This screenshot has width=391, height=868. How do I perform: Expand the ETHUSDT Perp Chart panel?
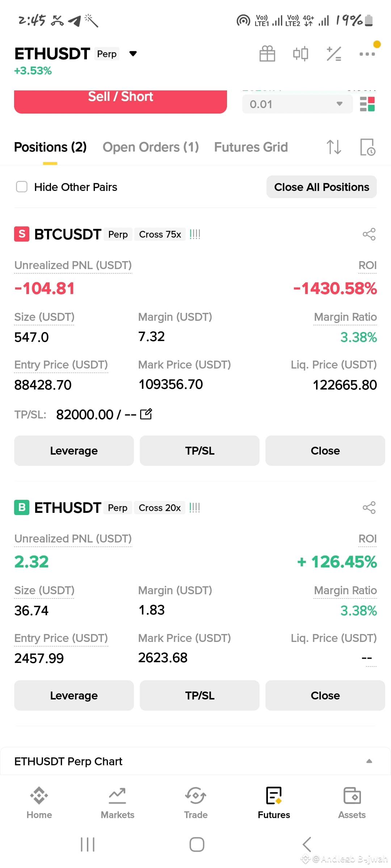coord(369,761)
